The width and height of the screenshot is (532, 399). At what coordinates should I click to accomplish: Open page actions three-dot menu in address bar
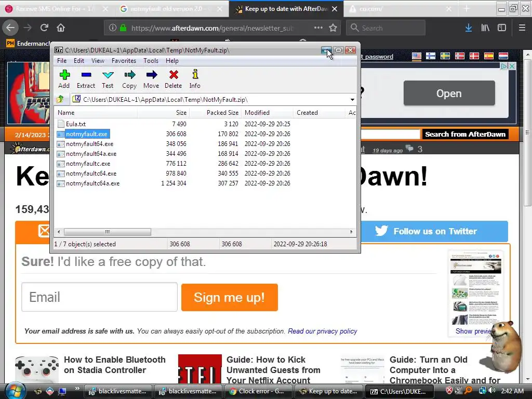318,28
